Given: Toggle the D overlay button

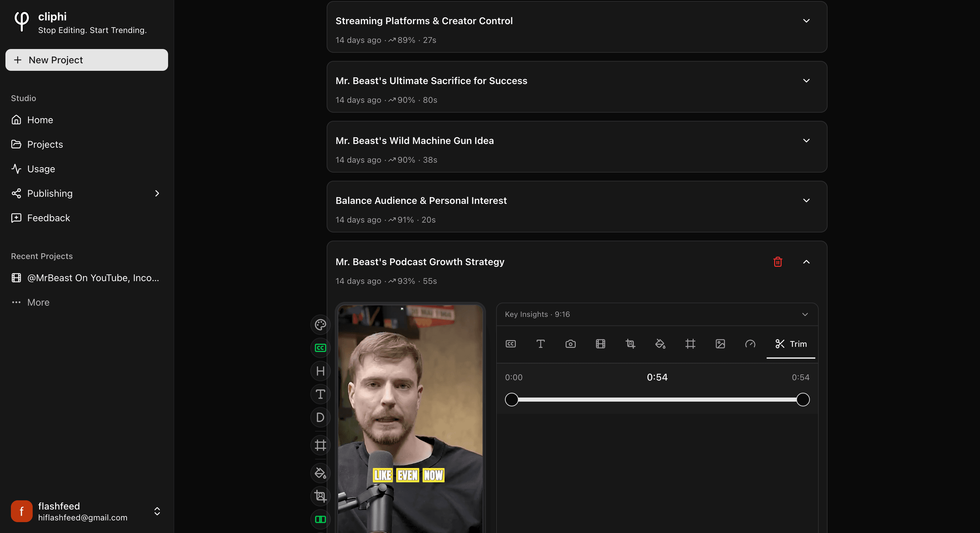Looking at the screenshot, I should 320,417.
